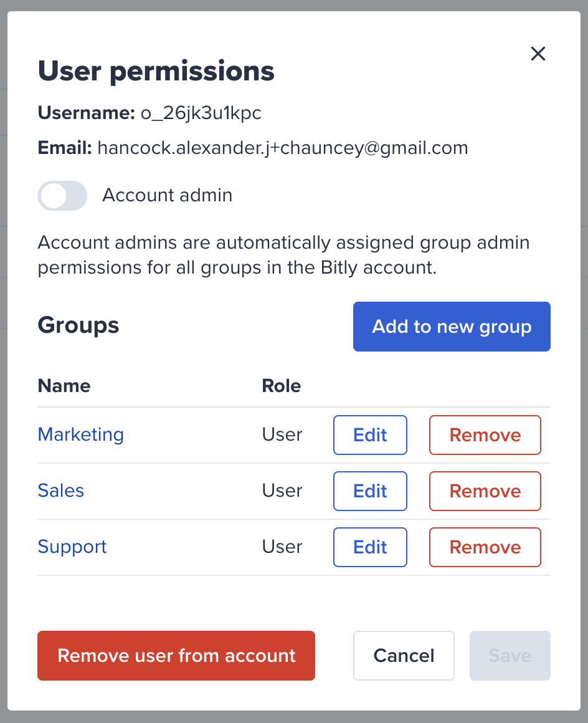This screenshot has height=723, width=588.
Task: Edit role for Sales group
Action: 370,491
